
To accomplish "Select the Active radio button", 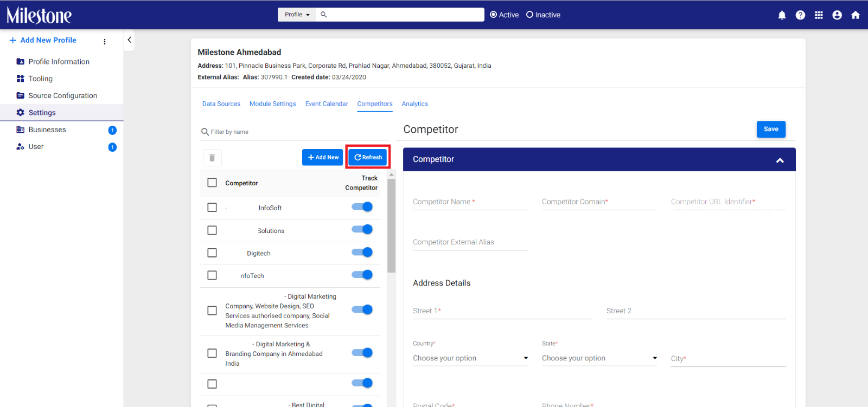I will 494,15.
